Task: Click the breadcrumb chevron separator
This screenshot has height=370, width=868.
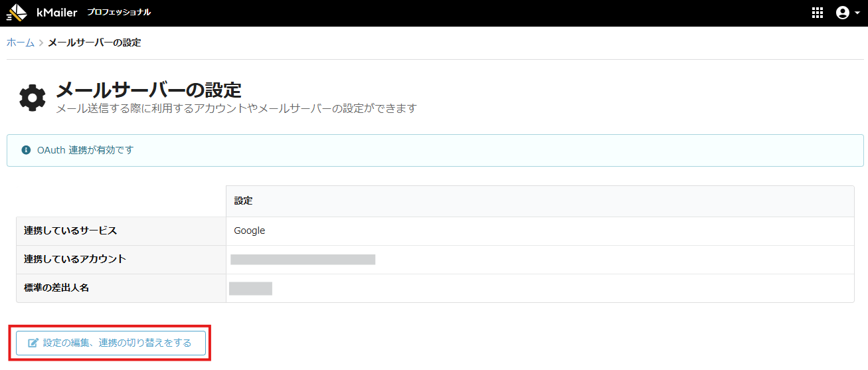Action: click(x=41, y=43)
